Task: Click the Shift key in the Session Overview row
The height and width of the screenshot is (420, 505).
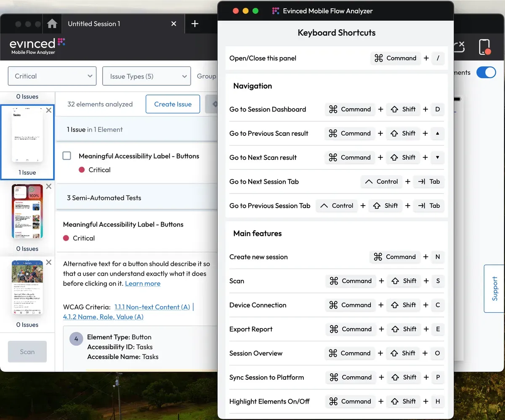Action: pyautogui.click(x=403, y=353)
